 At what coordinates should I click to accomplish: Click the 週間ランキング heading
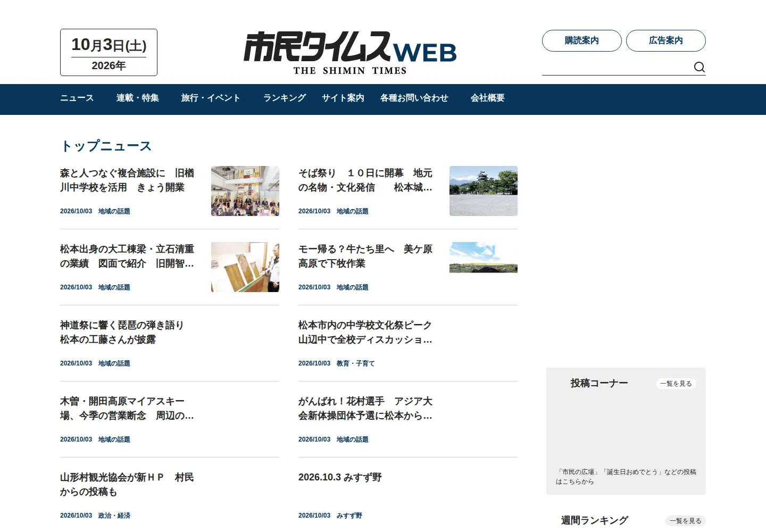coord(595,520)
